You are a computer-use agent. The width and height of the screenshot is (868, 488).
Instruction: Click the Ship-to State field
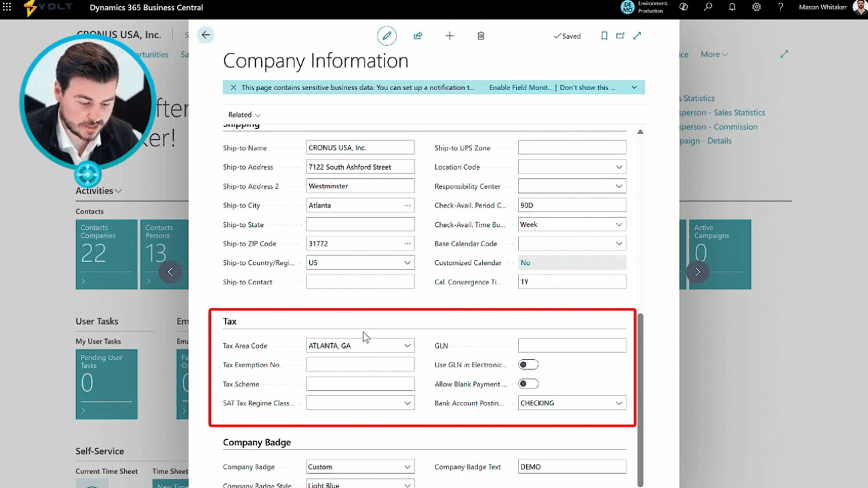(361, 224)
